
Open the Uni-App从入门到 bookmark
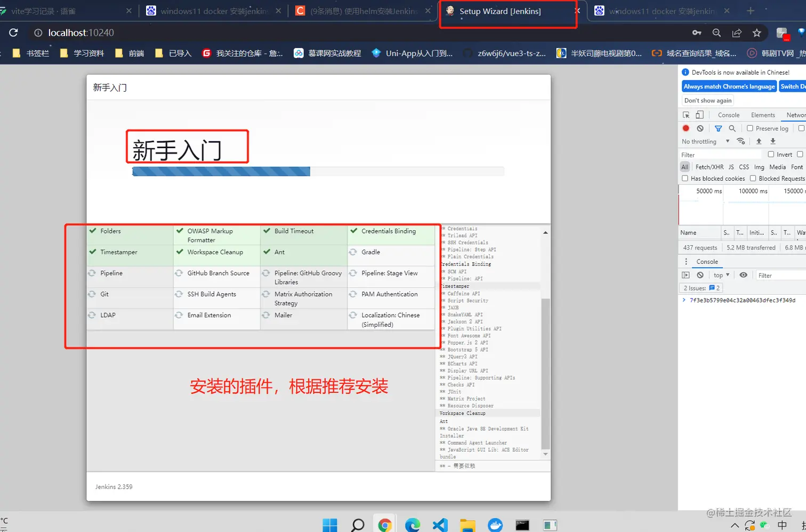(x=412, y=53)
